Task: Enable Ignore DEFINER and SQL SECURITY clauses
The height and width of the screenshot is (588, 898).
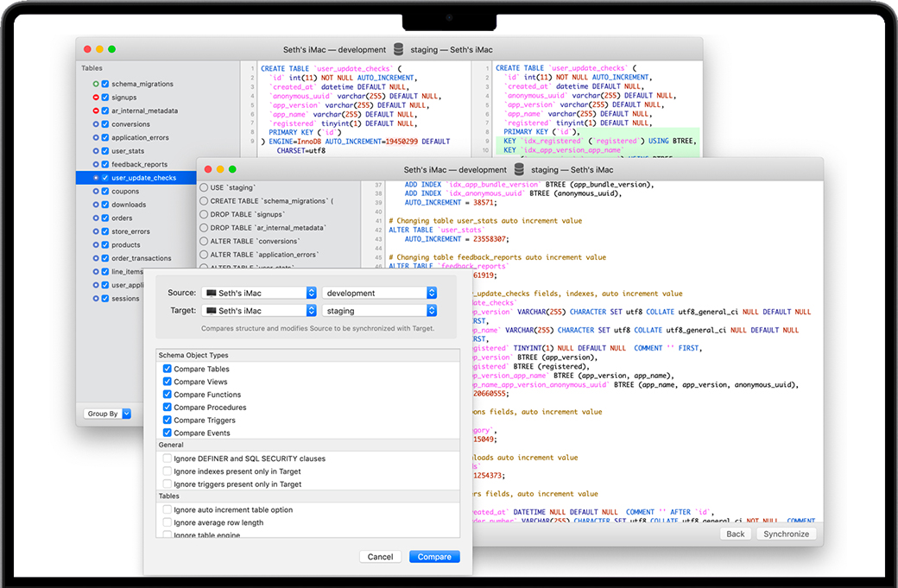Action: [x=168, y=458]
